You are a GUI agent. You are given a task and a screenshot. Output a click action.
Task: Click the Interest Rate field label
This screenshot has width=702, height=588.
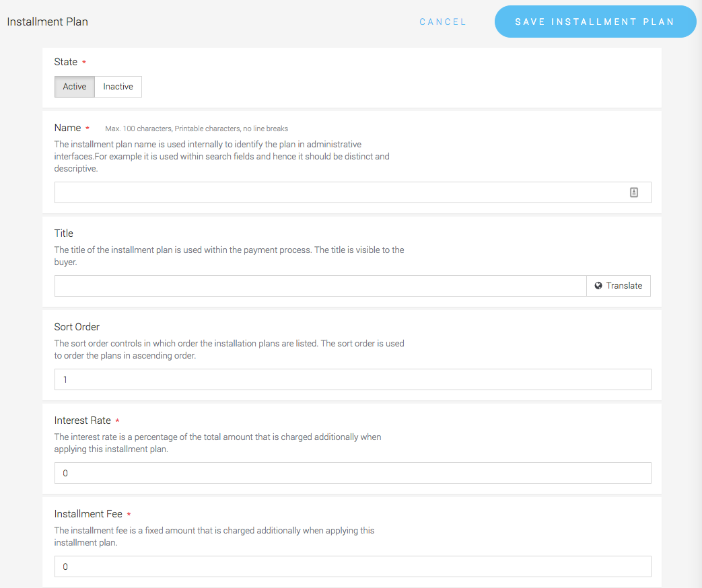click(82, 420)
